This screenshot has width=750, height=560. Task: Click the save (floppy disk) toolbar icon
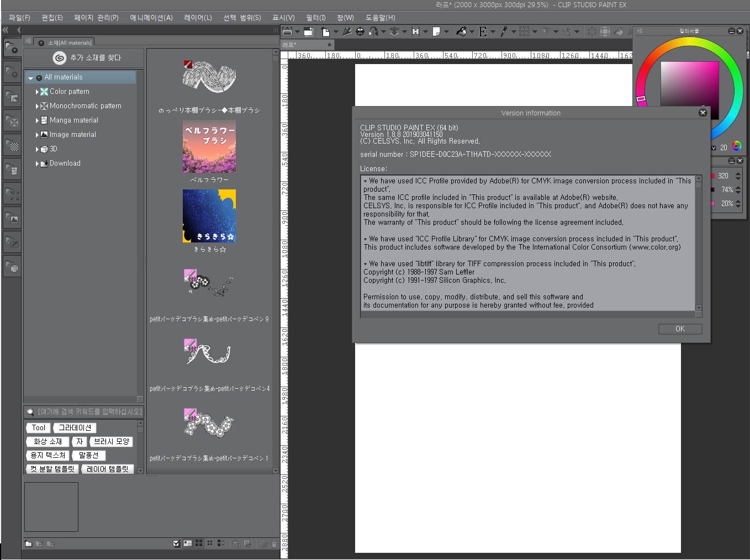308,32
